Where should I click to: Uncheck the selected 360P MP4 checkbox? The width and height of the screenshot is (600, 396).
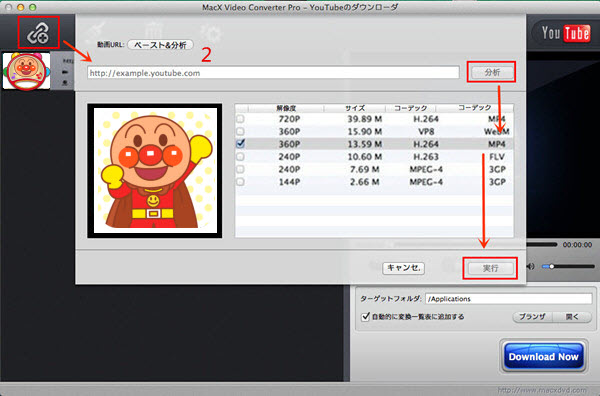(240, 144)
